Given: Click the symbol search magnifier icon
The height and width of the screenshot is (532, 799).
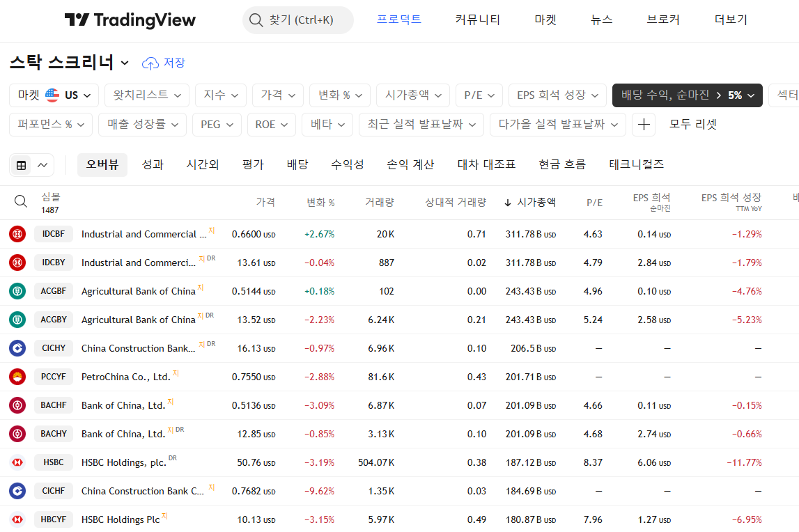Looking at the screenshot, I should coord(20,201).
